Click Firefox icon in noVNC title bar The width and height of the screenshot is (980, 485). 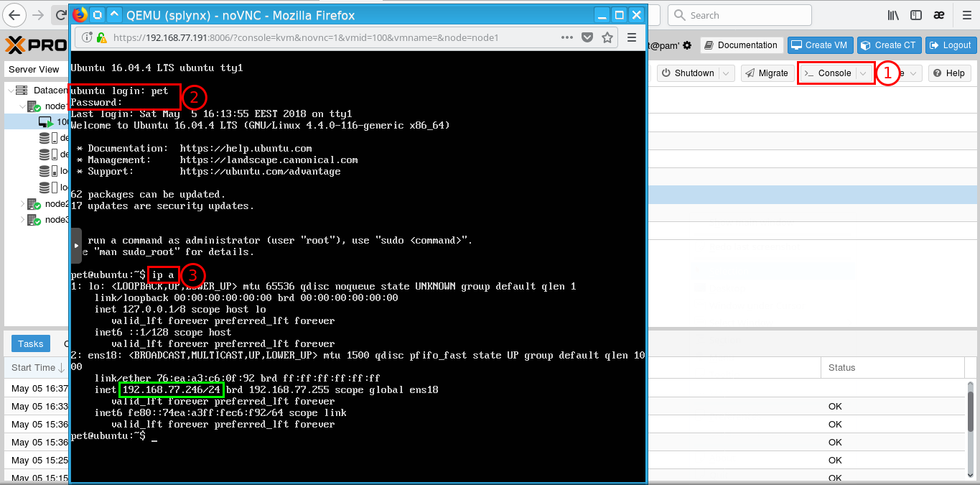pos(80,14)
